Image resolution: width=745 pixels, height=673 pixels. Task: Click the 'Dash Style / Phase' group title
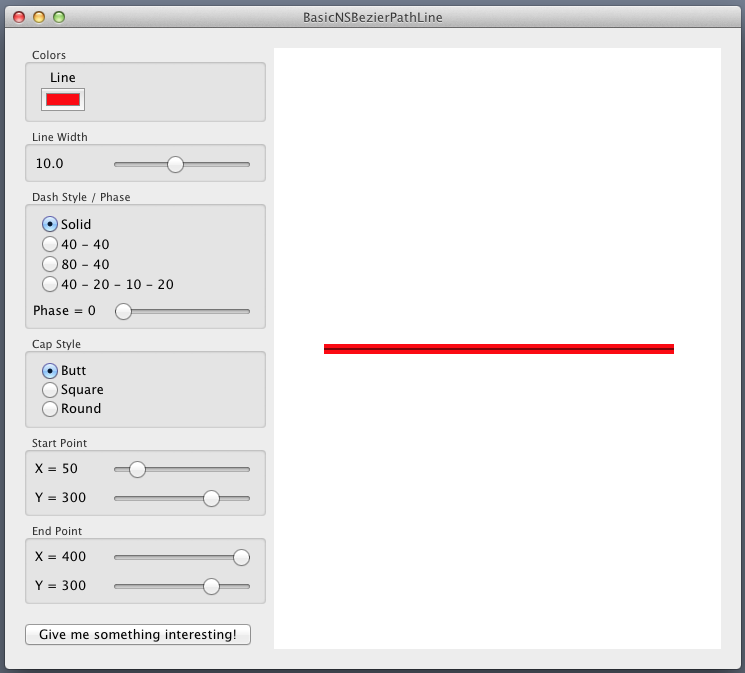(81, 197)
